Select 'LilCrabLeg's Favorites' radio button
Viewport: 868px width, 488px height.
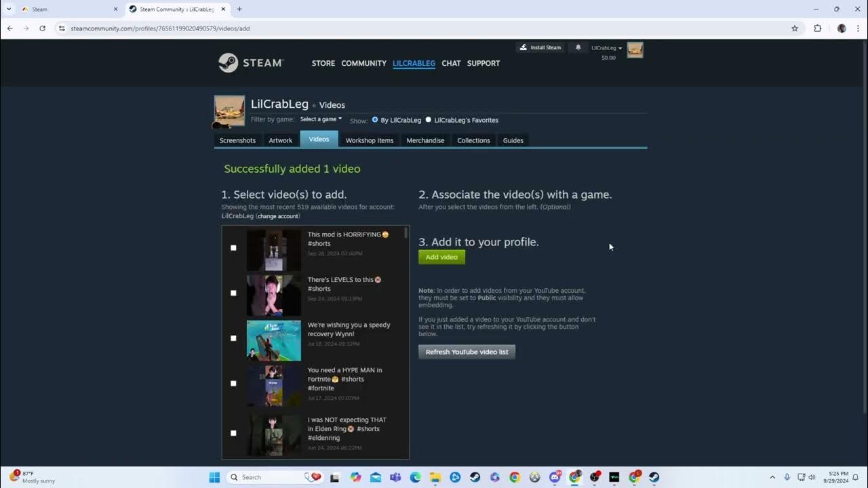428,120
